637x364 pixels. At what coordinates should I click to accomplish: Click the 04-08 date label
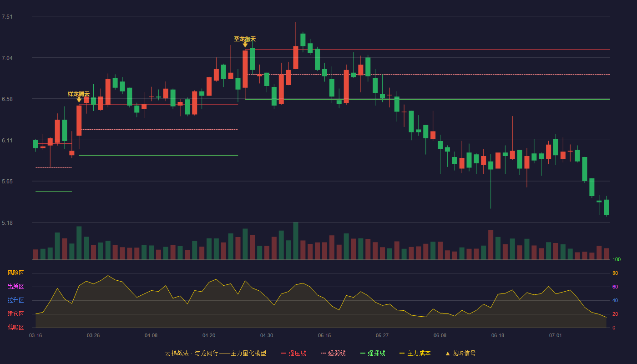pyautogui.click(x=151, y=335)
